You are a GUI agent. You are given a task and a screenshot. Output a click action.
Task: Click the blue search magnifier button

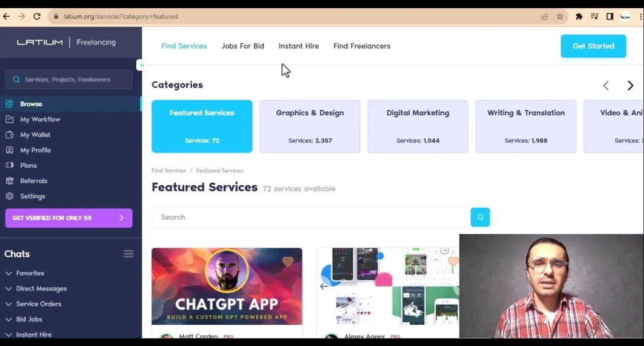tap(480, 217)
